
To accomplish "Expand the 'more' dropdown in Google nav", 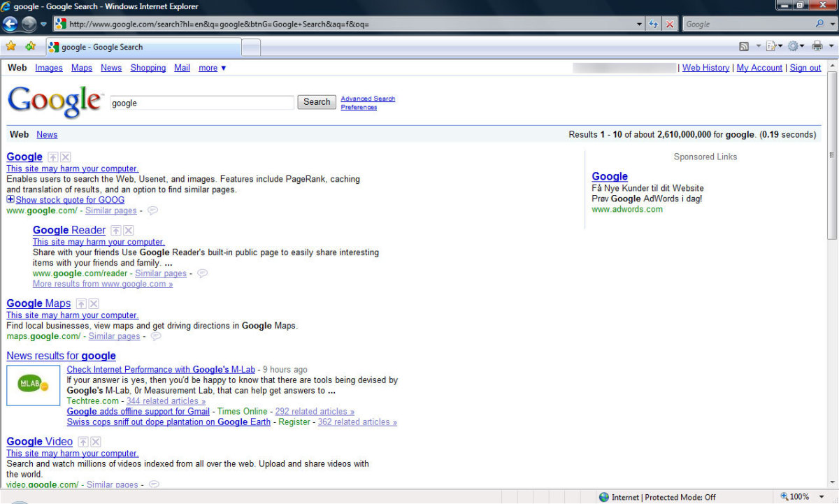I will tap(213, 68).
